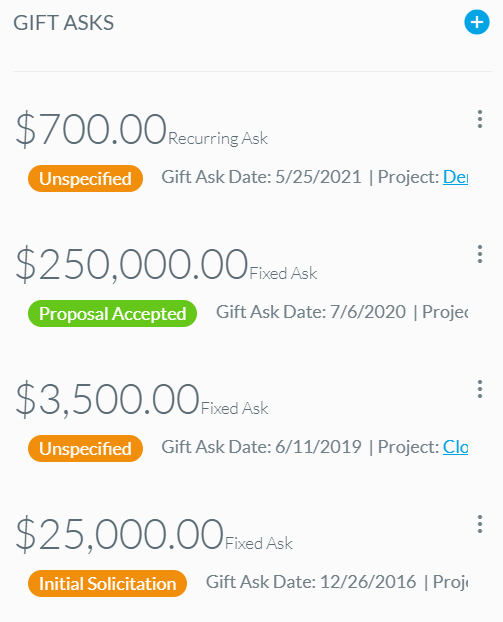The image size is (503, 622).
Task: Click Unspecified badge on $700.00 ask
Action: [85, 179]
